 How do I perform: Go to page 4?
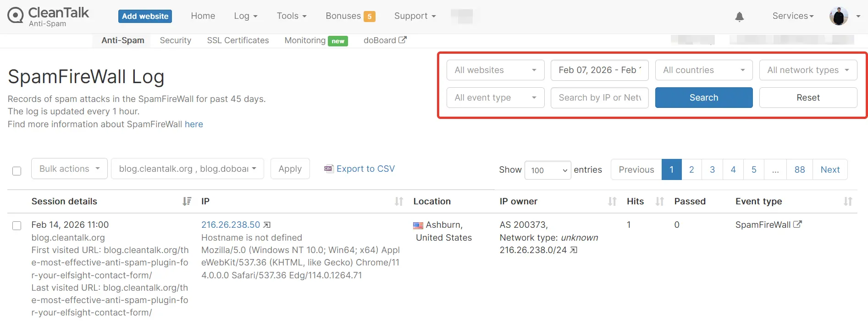(x=733, y=169)
